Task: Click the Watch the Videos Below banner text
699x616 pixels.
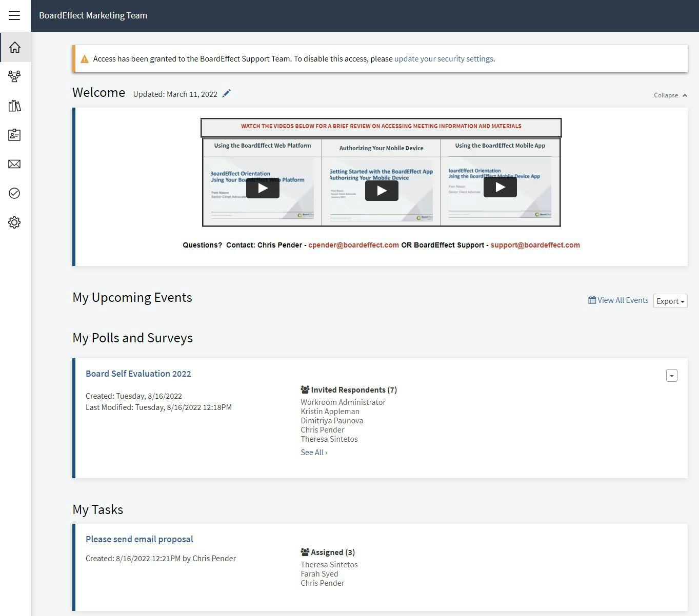Action: (381, 126)
